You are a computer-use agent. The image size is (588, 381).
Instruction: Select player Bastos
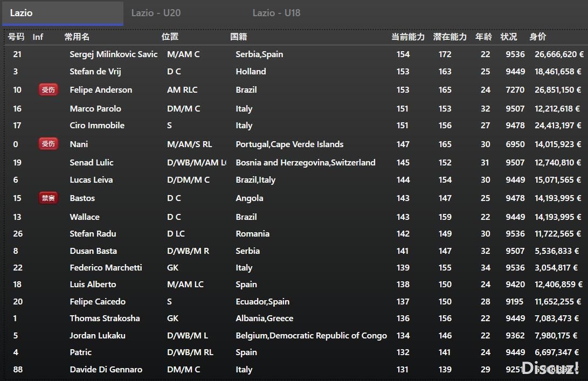[x=82, y=198]
